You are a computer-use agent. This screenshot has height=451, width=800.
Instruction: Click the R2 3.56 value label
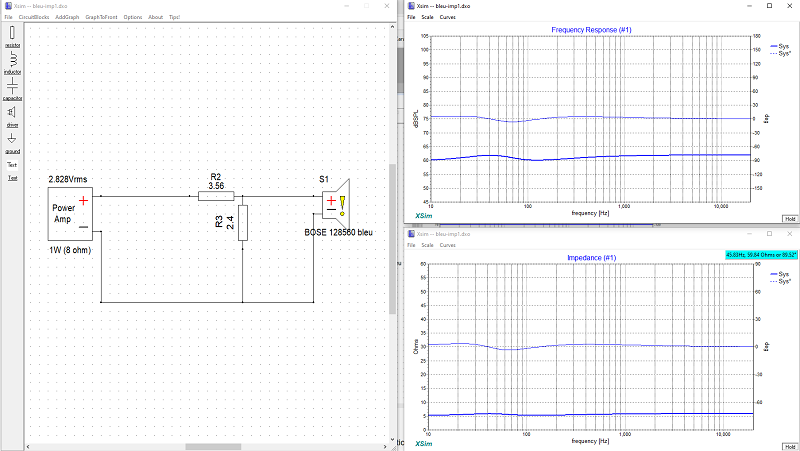click(x=216, y=186)
